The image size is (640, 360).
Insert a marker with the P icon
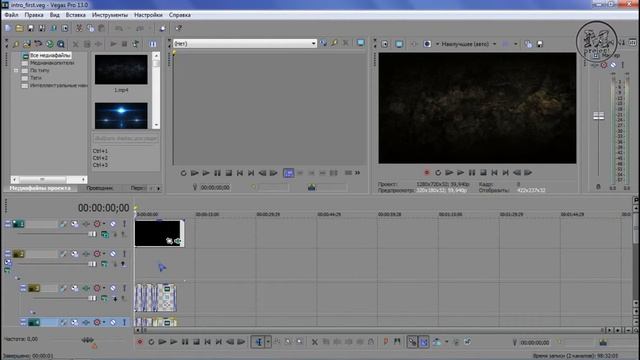tap(386, 342)
